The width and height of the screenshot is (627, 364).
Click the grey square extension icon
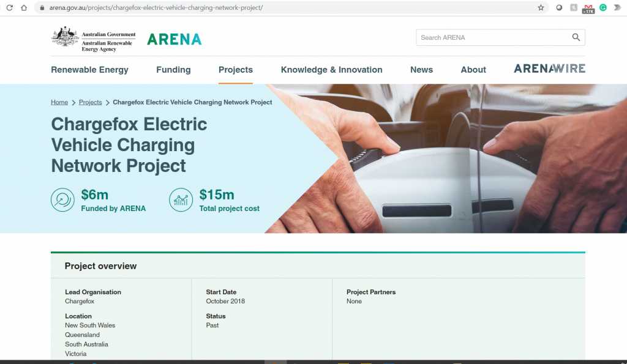[x=573, y=7]
